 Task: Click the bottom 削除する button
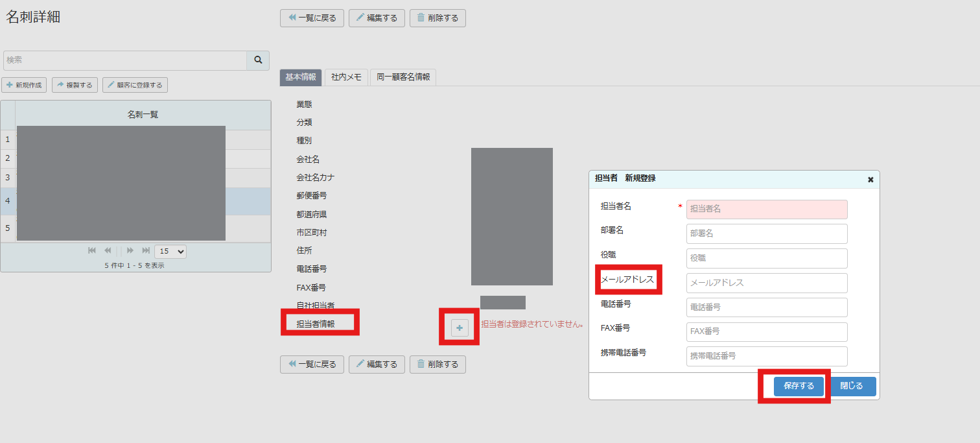437,365
